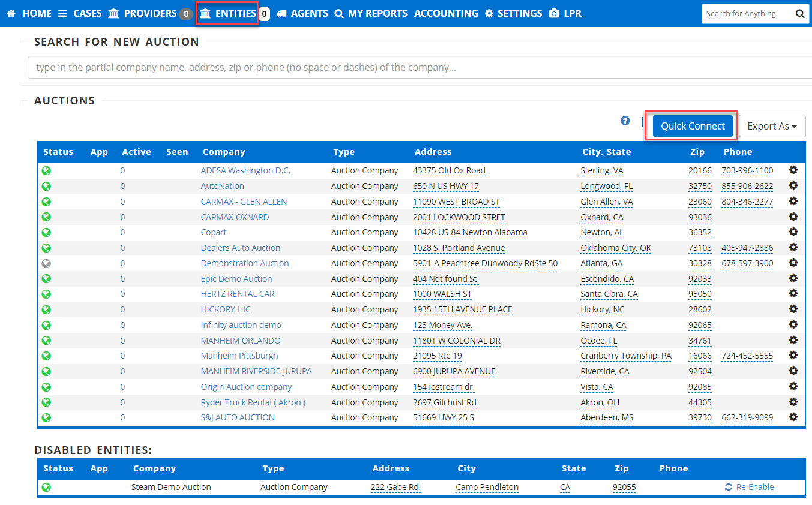Click active count for HICKORY HIC row
The image size is (812, 505).
tap(122, 309)
